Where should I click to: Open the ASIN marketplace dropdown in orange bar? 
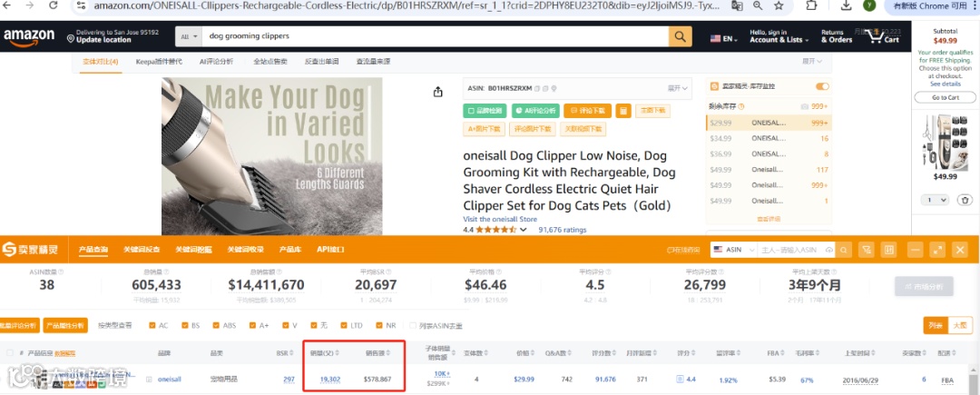(734, 250)
